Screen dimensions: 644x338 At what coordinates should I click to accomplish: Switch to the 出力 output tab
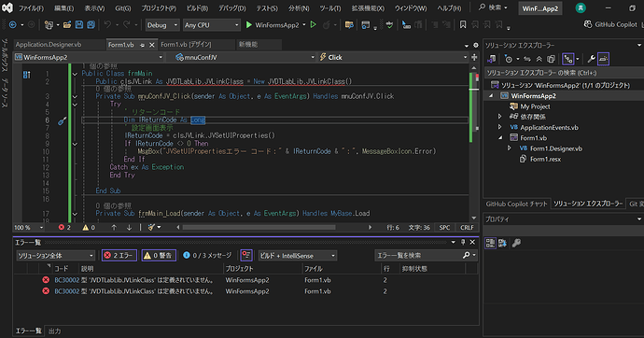(55, 331)
